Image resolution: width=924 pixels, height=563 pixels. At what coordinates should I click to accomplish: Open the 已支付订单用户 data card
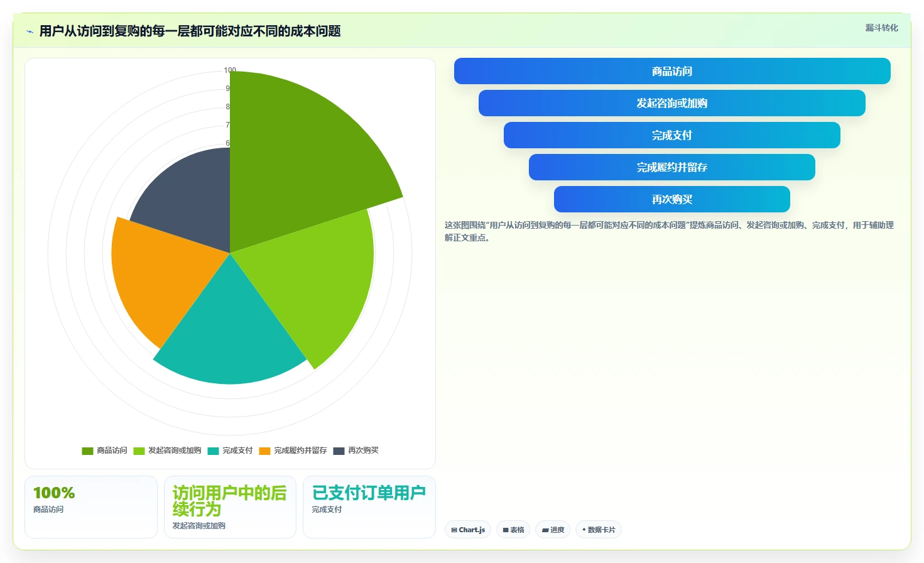(369, 507)
